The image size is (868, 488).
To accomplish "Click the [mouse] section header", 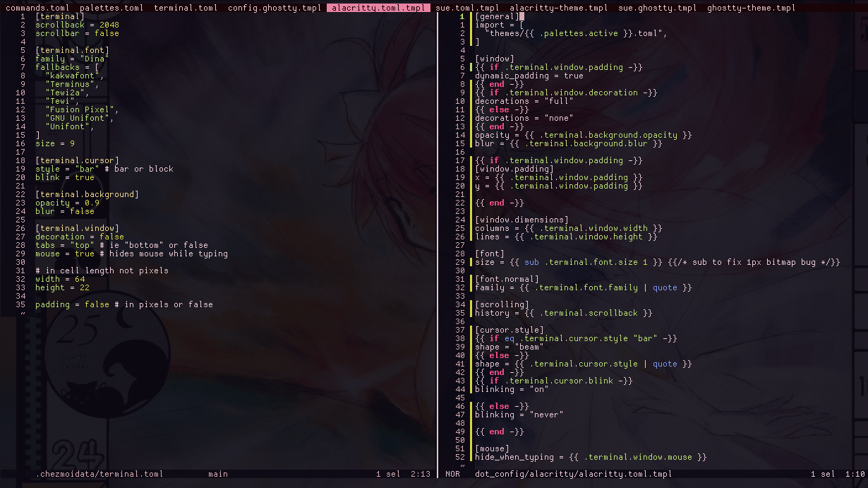I will pos(492,448).
